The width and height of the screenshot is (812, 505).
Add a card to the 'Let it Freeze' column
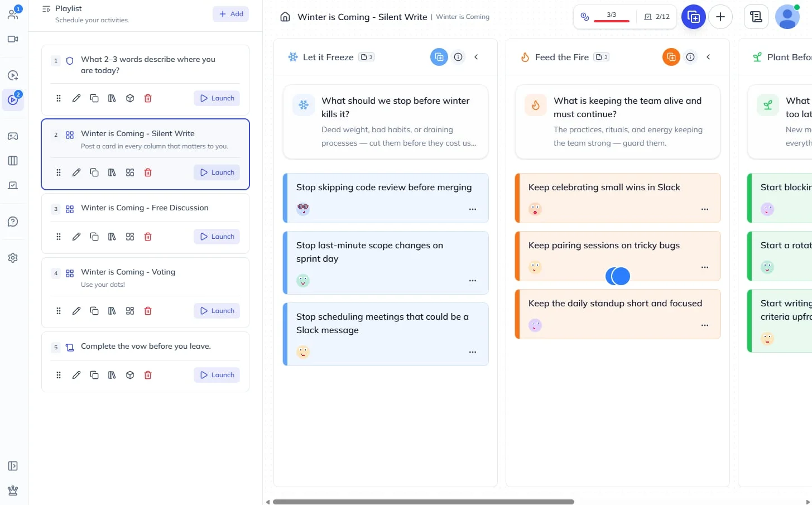[439, 57]
